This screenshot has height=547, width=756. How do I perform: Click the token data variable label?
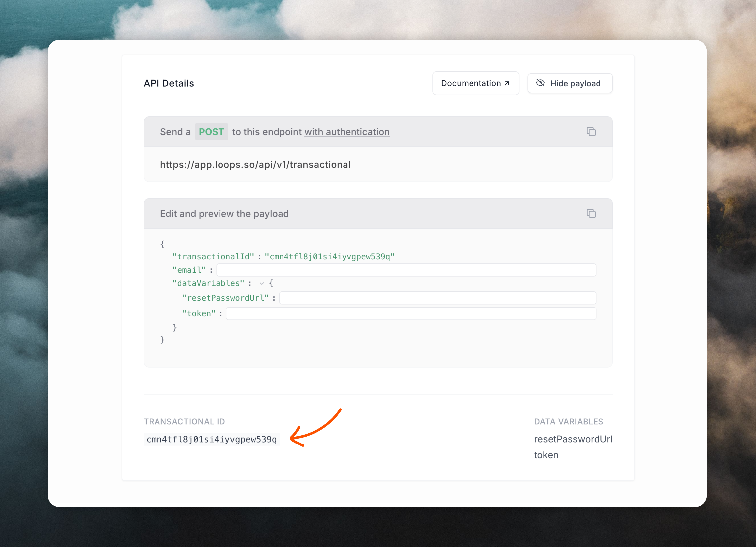(546, 455)
